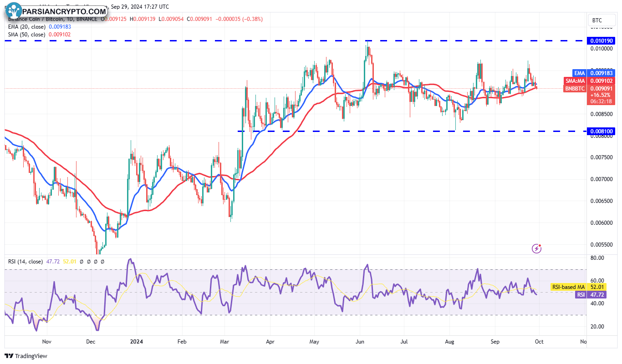622x364 pixels.
Task: Click the purple lightning bolt event icon
Action: click(x=537, y=248)
